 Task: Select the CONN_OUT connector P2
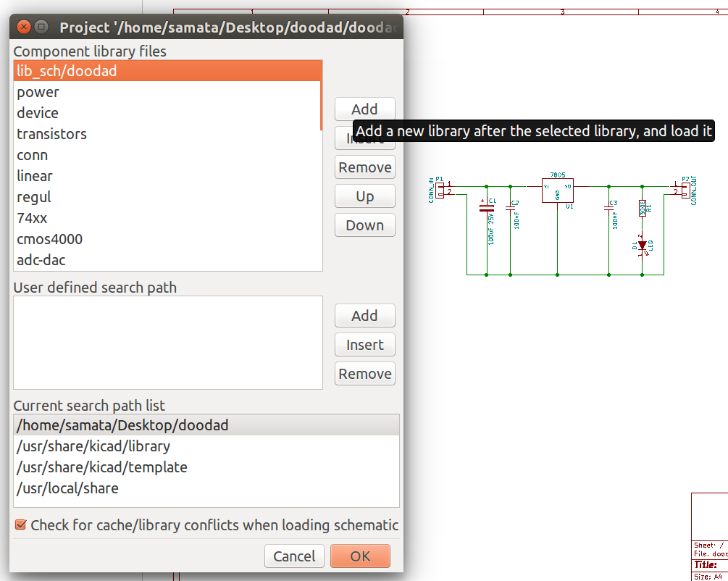[685, 189]
